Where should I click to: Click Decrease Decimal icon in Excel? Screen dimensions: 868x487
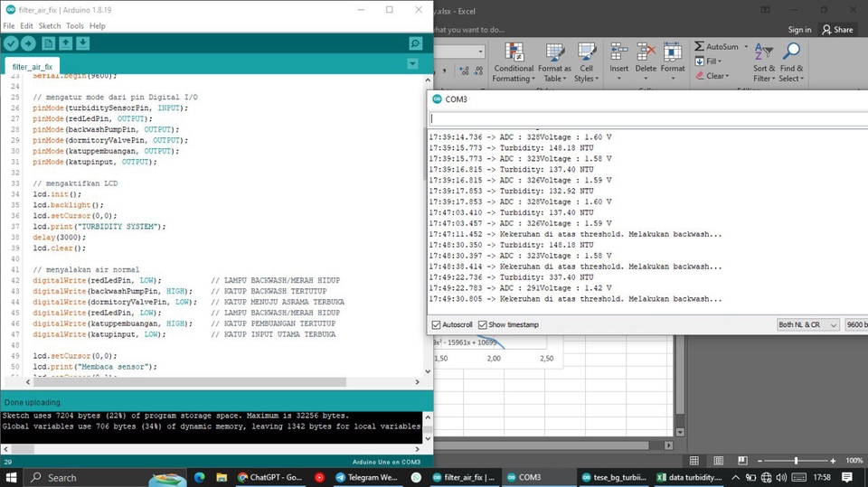coord(478,70)
